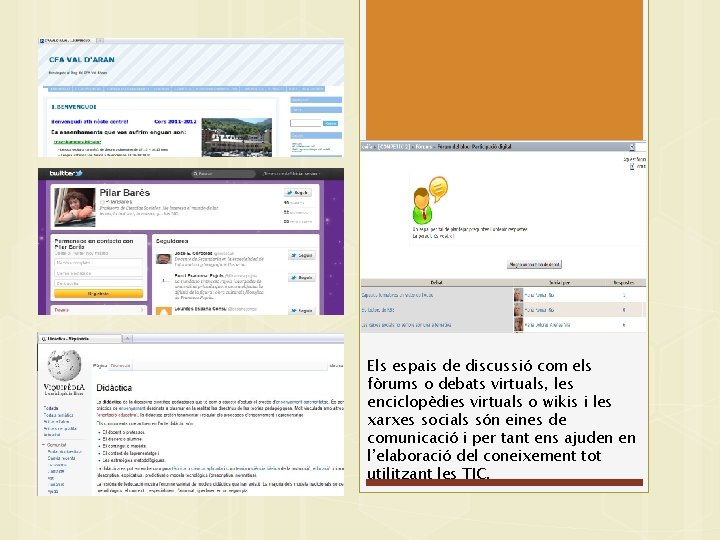
Task: Click the large orange rectangle
Action: [x=504, y=70]
